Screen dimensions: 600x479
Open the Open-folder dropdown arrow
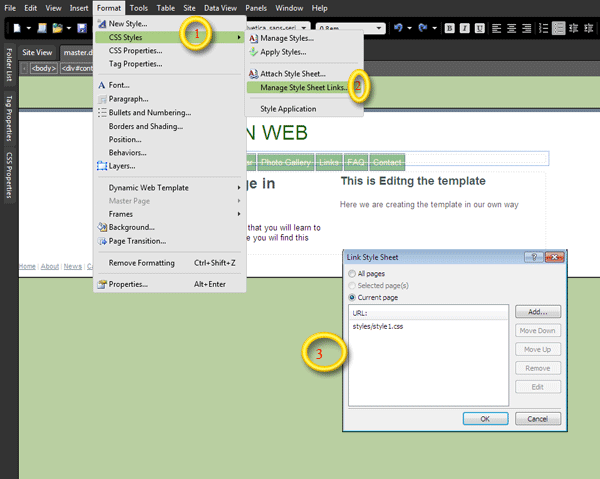(69, 28)
